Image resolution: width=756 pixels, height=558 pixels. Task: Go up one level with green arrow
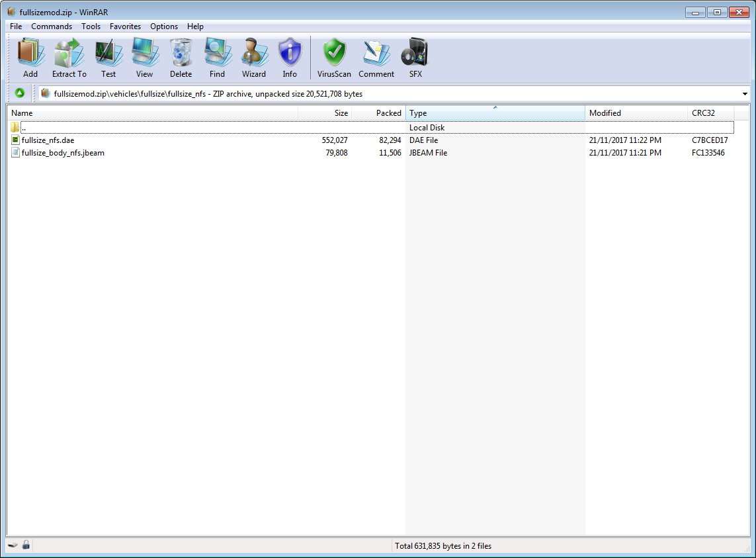pyautogui.click(x=19, y=93)
